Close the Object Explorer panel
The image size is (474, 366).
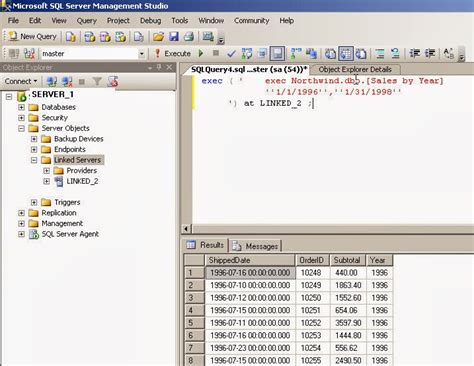pos(169,67)
